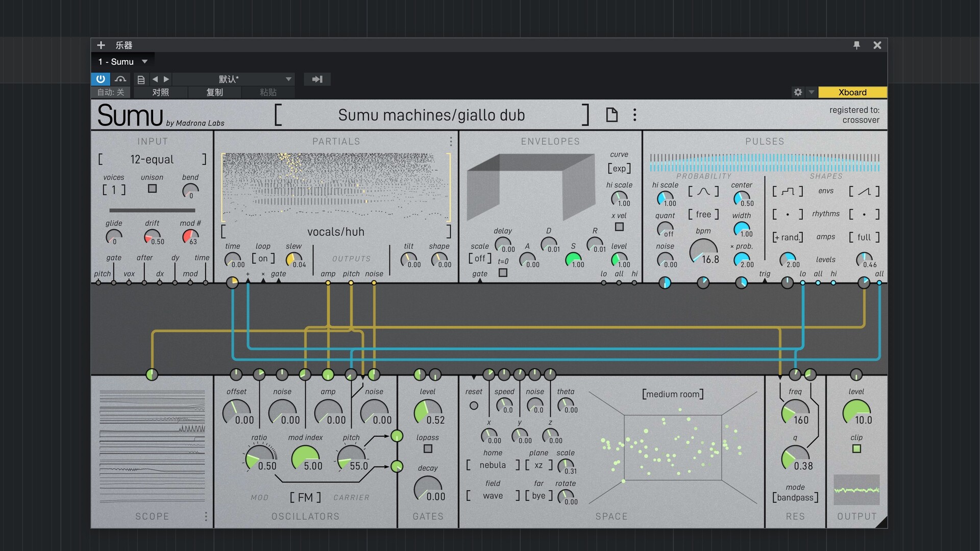This screenshot has height=551, width=980.
Task: Click the plus icon beside 乐器
Action: point(101,45)
